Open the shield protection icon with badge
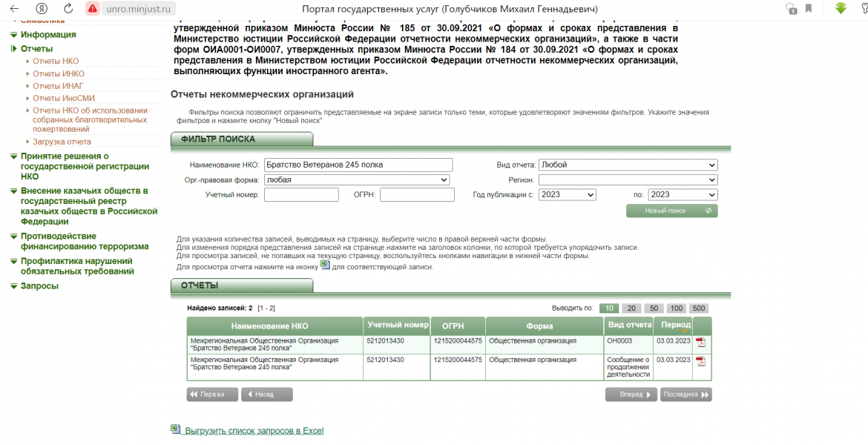Screen dimensions: 868x445 pyautogui.click(x=791, y=9)
